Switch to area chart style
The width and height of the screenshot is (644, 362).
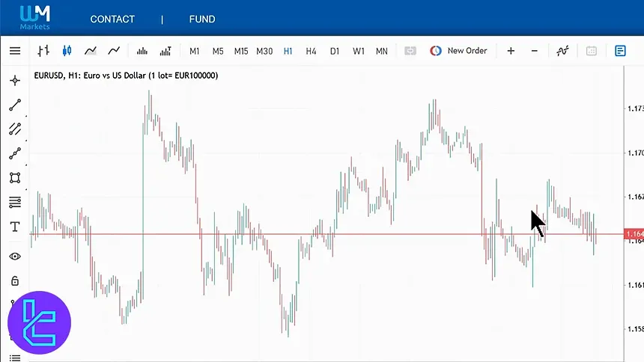click(x=91, y=51)
